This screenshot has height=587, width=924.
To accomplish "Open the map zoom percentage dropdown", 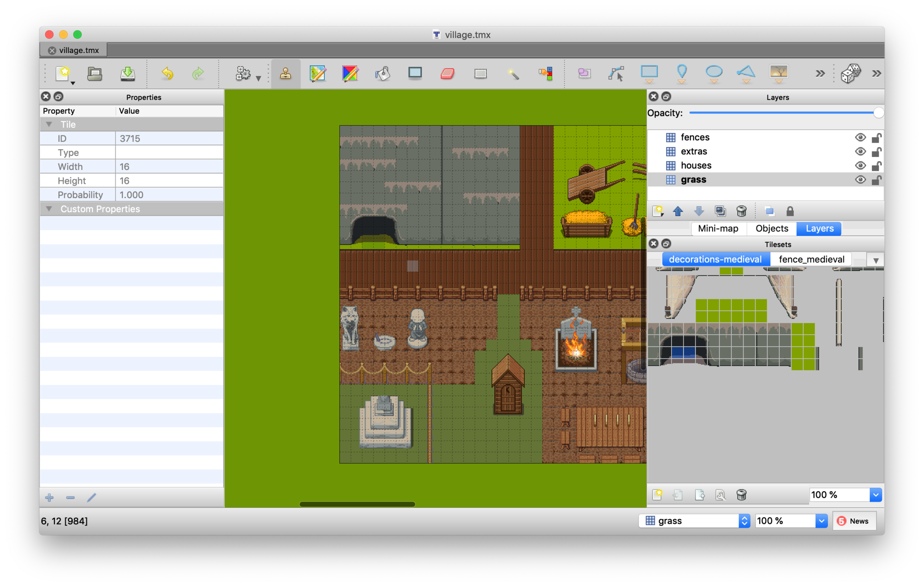I will tap(821, 521).
